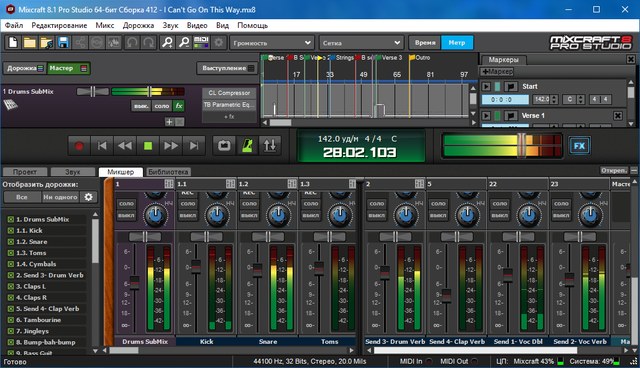The height and width of the screenshot is (368, 640).
Task: Show all tracks with Все button
Action: point(22,197)
